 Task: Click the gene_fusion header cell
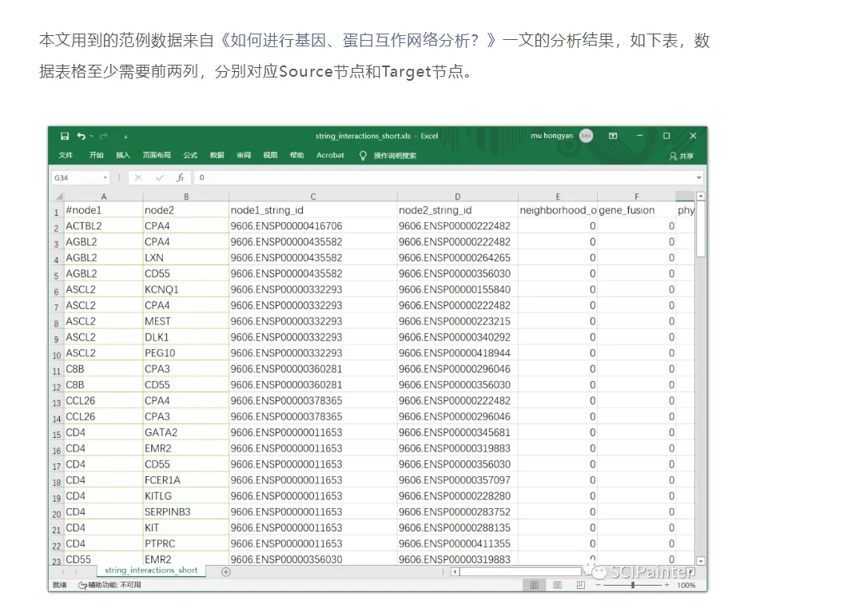[x=636, y=210]
